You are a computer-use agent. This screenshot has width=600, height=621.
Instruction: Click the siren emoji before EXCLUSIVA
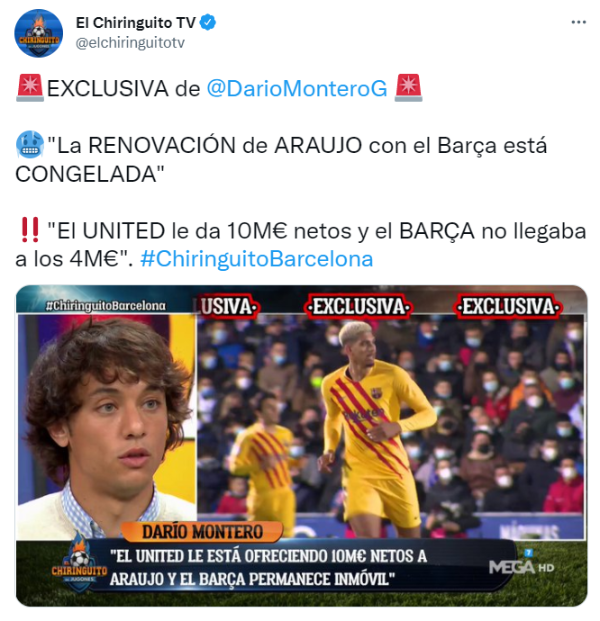point(30,88)
